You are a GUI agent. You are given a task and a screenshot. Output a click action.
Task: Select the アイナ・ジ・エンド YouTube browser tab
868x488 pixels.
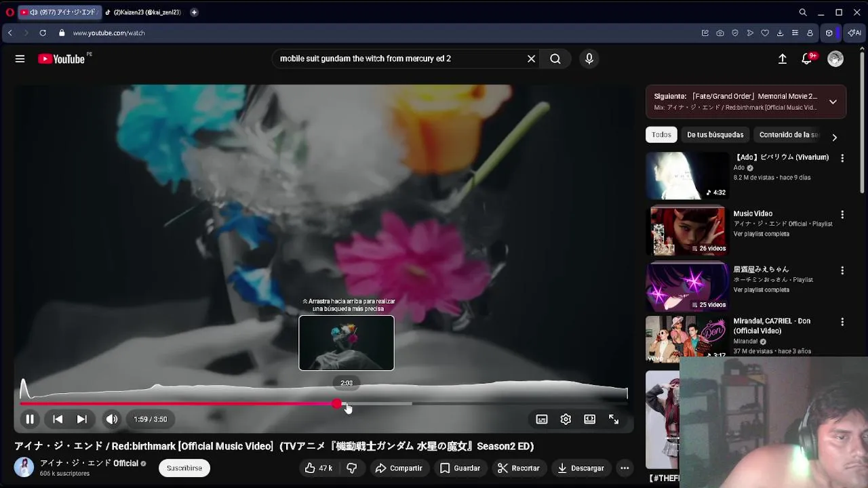pyautogui.click(x=60, y=12)
